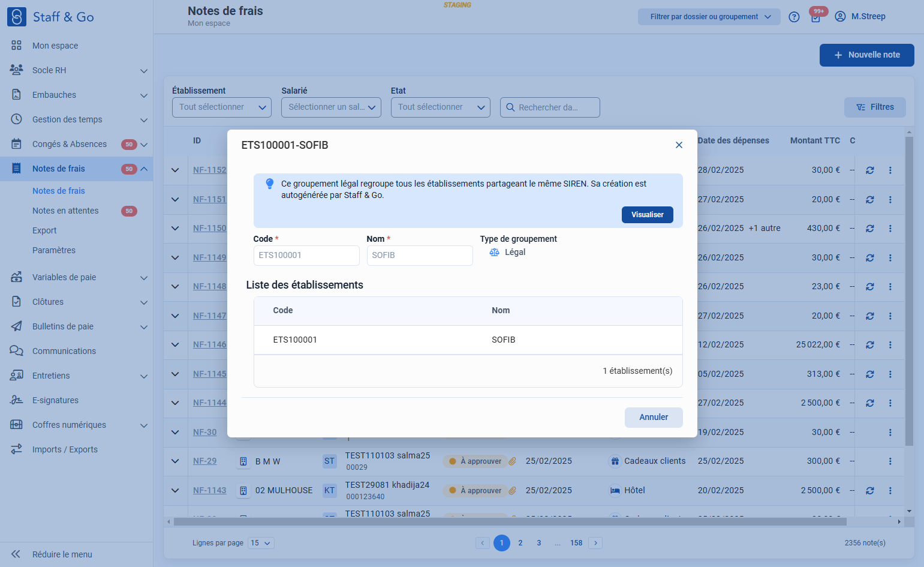Click the Mon espace grid icon in sidebar

point(16,46)
